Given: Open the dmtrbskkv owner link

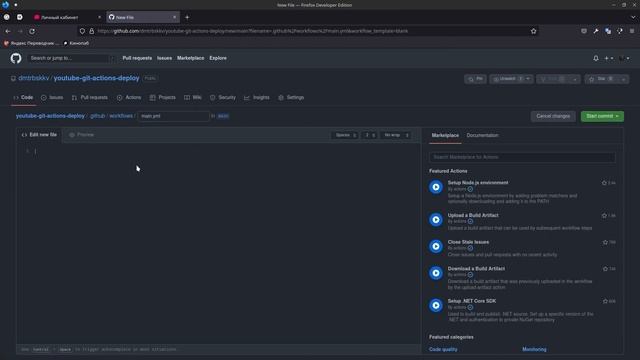Looking at the screenshot, I should click(33, 78).
